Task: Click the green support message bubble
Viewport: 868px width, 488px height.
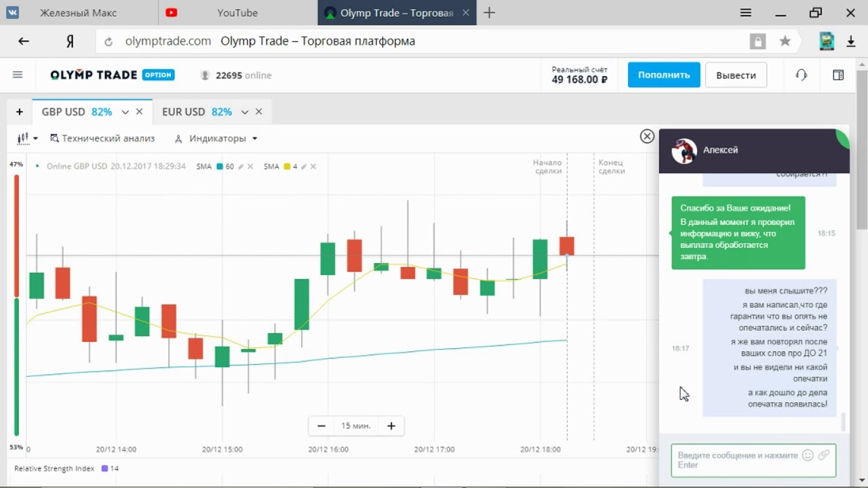Action: [738, 232]
